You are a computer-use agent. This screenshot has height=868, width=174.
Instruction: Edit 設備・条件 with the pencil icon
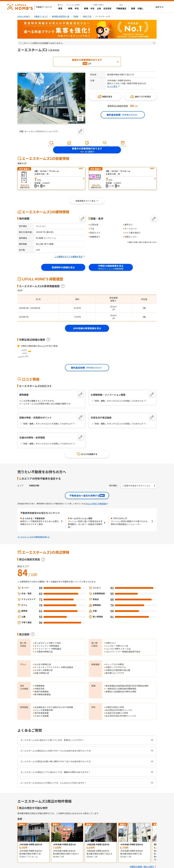click(x=154, y=219)
